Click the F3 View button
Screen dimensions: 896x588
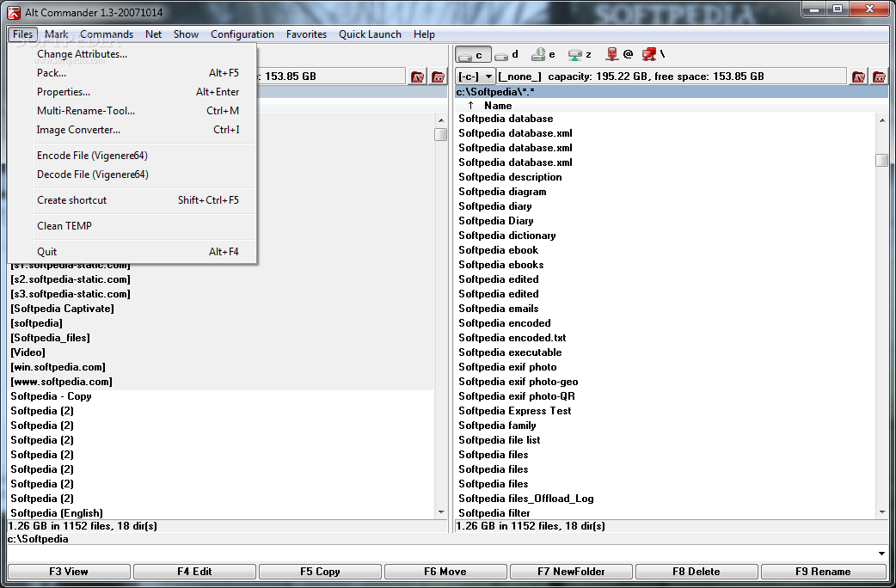[x=69, y=572]
